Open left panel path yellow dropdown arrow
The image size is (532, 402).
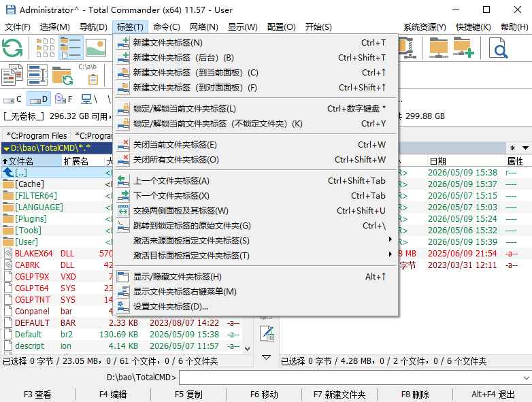pos(6,148)
